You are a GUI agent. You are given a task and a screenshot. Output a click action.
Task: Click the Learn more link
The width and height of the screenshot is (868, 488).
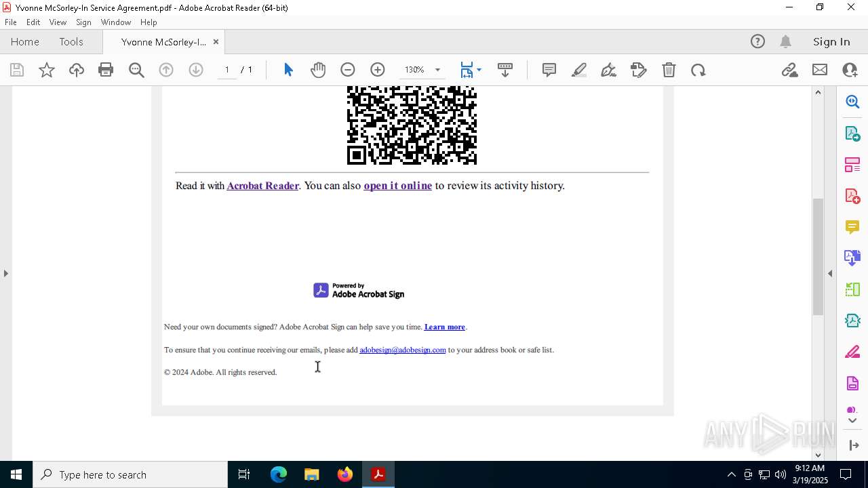click(x=444, y=327)
